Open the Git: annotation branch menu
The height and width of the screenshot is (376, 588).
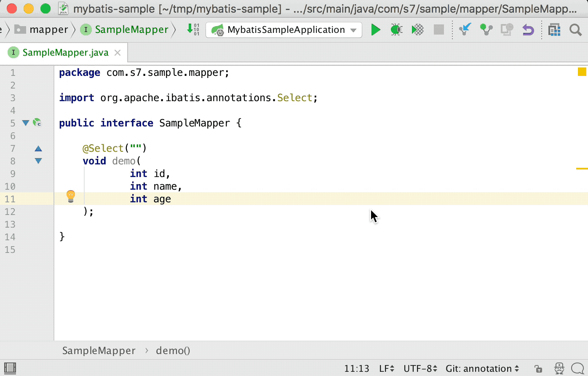[x=482, y=368]
